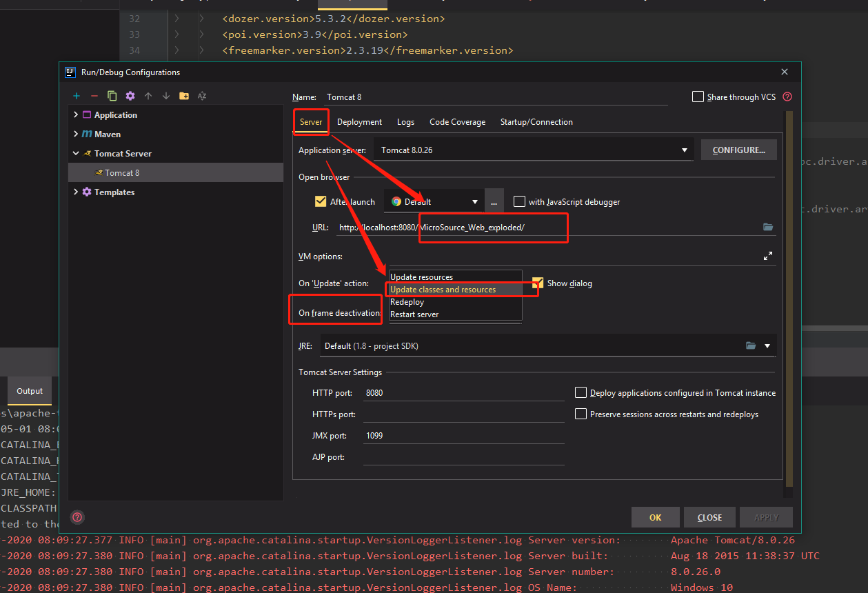Sort configurations alphabetically
The height and width of the screenshot is (593, 868).
point(201,96)
